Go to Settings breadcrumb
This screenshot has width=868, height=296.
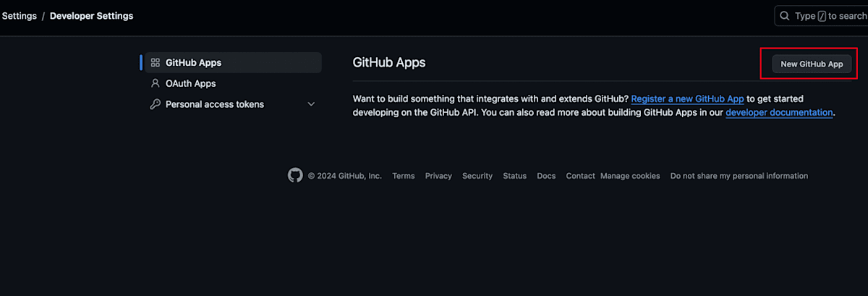tap(19, 16)
